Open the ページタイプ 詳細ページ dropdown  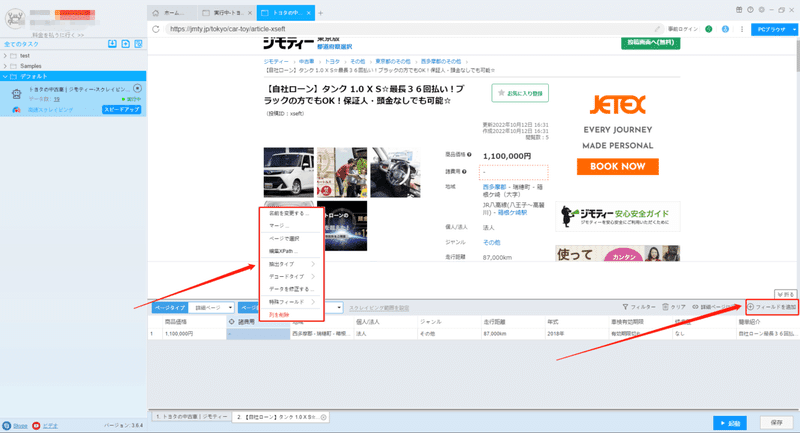[211, 308]
